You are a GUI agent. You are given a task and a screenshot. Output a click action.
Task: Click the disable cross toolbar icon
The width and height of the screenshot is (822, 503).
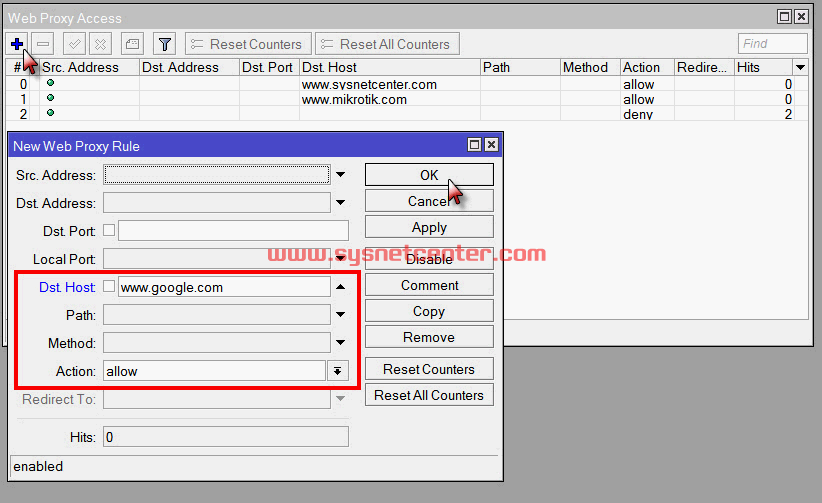pyautogui.click(x=100, y=44)
